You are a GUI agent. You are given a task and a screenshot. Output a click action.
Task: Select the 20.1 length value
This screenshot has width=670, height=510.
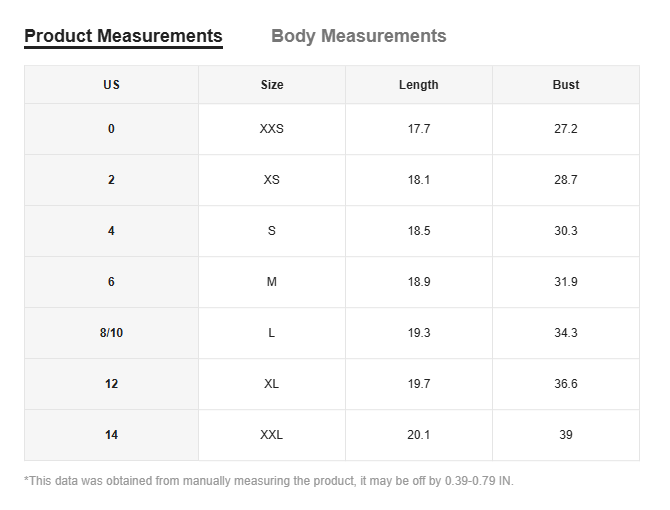[x=418, y=435]
